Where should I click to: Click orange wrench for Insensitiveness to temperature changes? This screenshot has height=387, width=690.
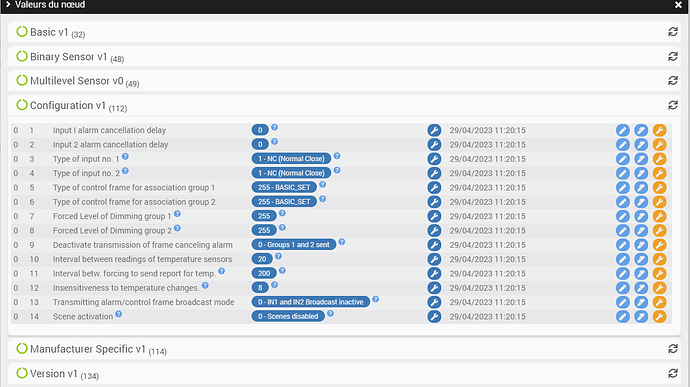(659, 288)
